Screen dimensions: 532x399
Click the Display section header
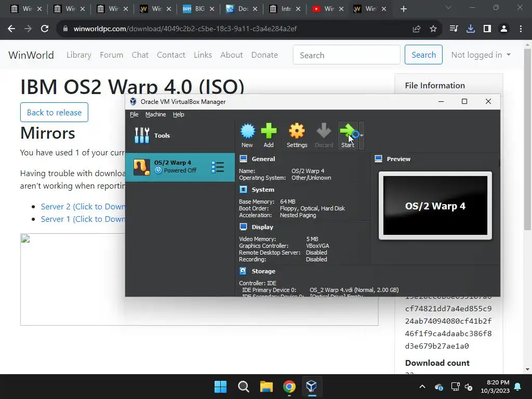click(262, 227)
